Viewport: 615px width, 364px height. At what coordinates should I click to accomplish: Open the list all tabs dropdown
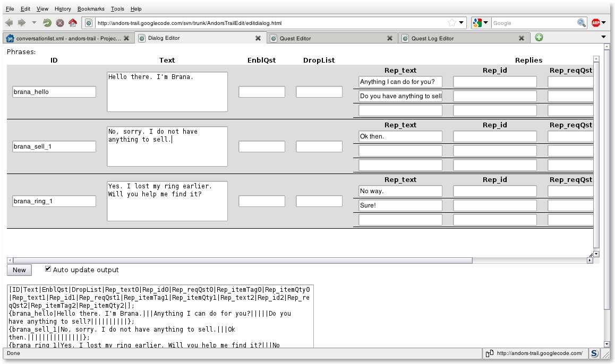[603, 37]
